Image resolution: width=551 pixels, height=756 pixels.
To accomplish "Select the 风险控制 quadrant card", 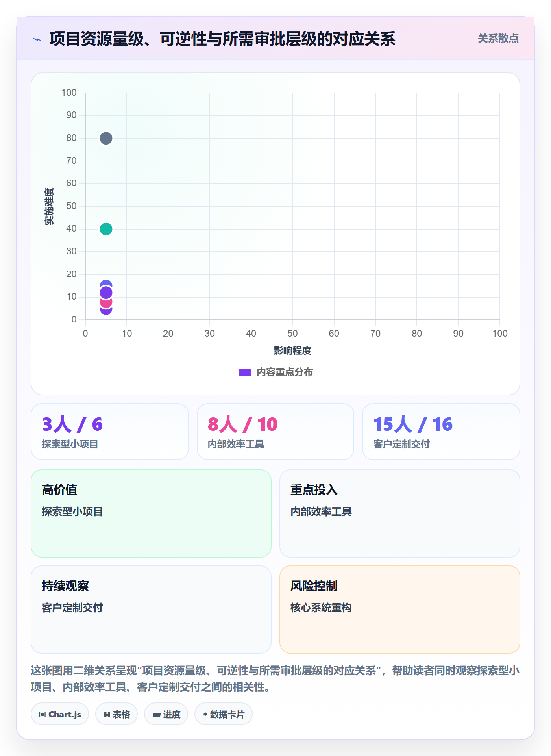I will [400, 610].
